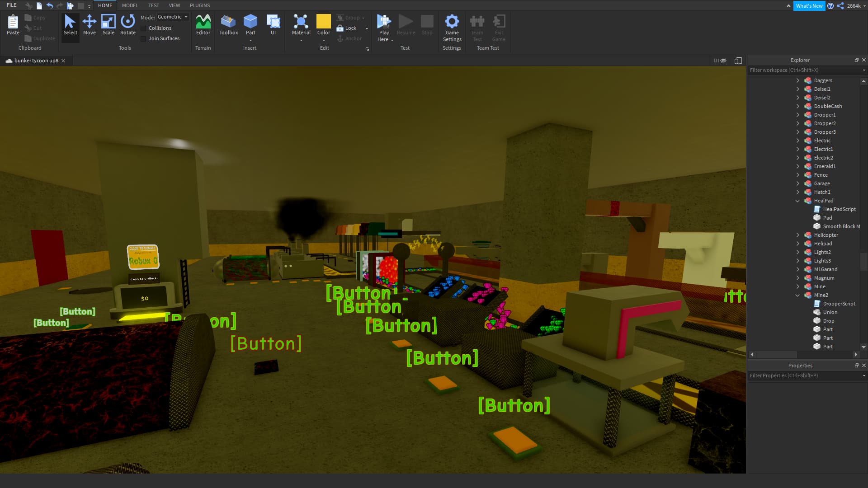Select the DoubleCash item in Explorer
This screenshot has height=488, width=868.
point(828,106)
